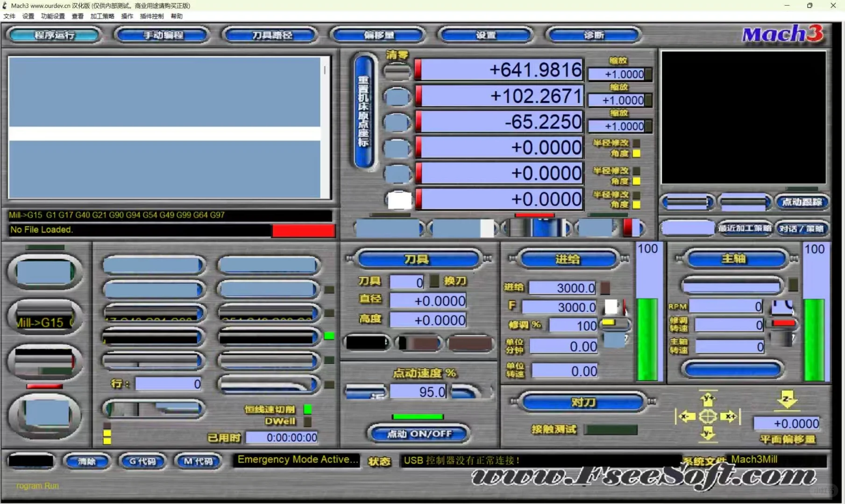The height and width of the screenshot is (504, 845).
Task: Click the 直径 tool diameter field
Action: pos(428,301)
